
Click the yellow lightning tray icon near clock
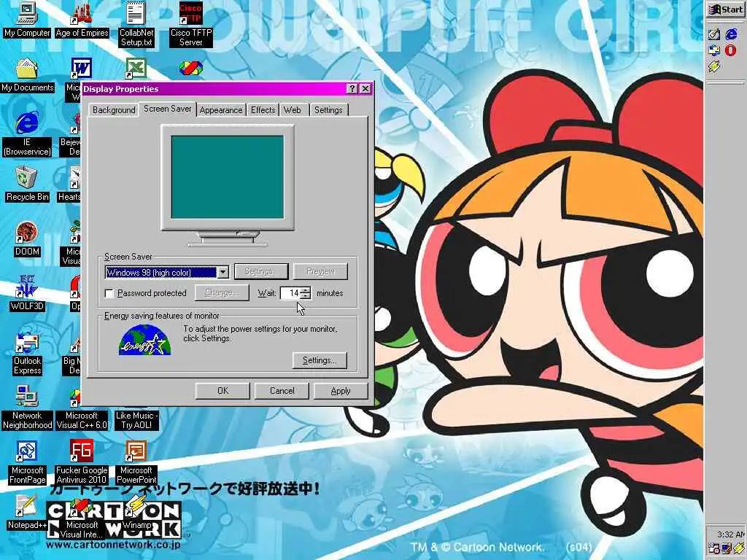point(738,548)
